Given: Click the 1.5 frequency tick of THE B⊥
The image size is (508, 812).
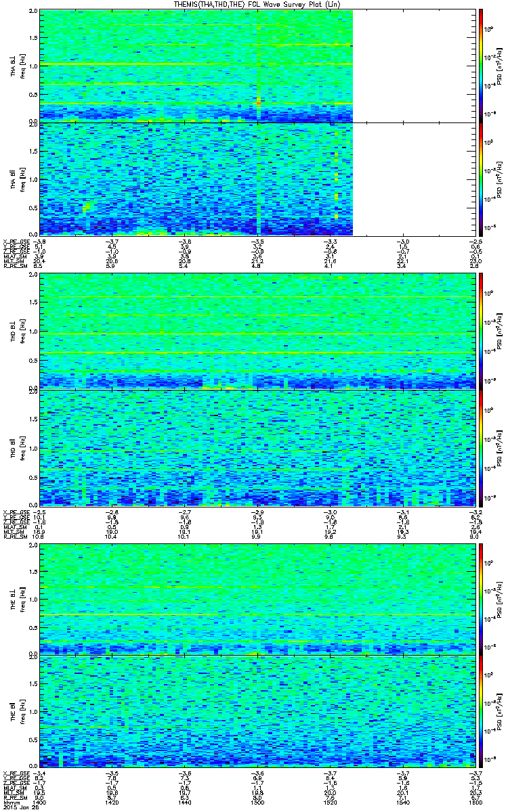Looking at the screenshot, I should 33,571.
